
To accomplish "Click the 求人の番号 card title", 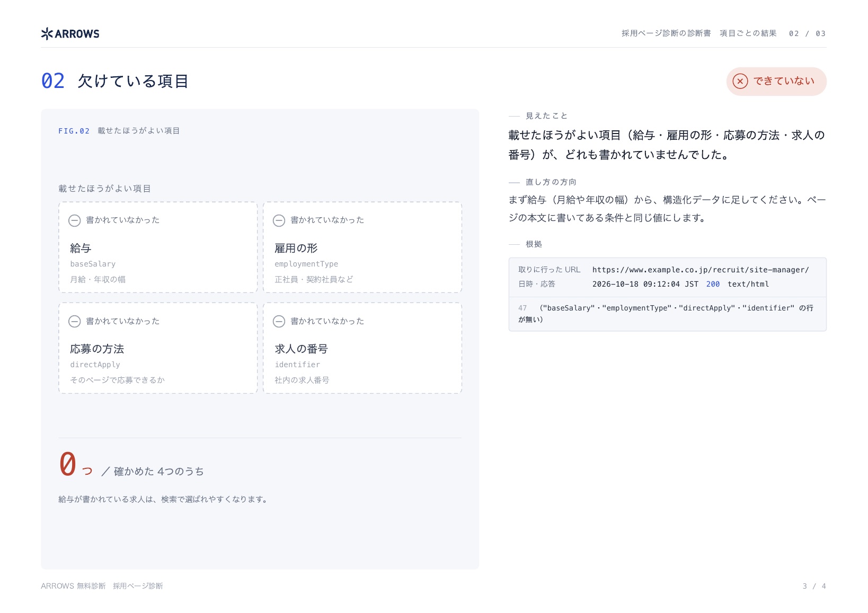I will point(301,349).
